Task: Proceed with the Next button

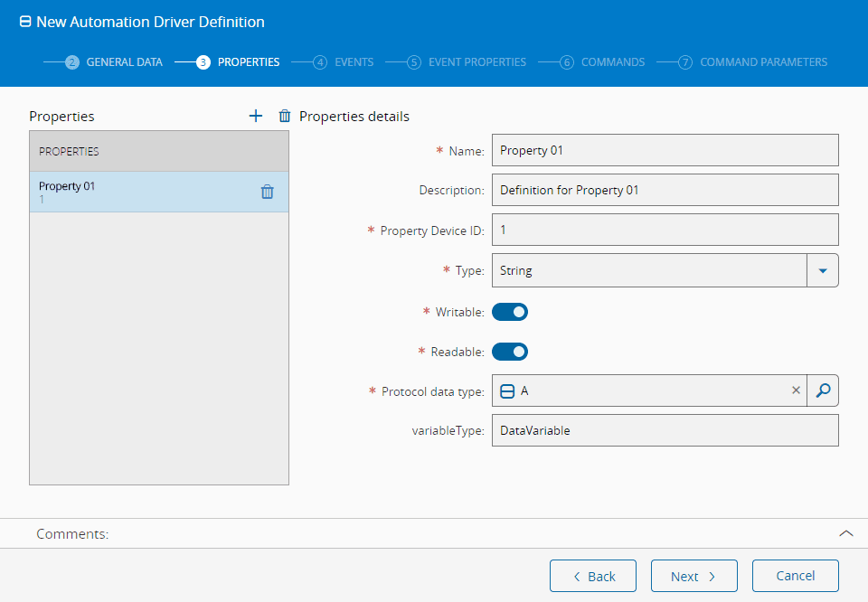Action: (x=693, y=576)
